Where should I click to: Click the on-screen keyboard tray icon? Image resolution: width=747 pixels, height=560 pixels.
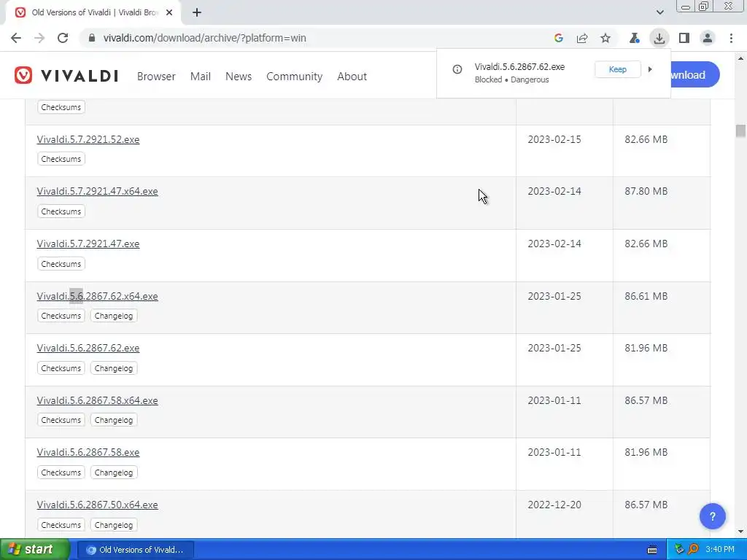pyautogui.click(x=652, y=550)
